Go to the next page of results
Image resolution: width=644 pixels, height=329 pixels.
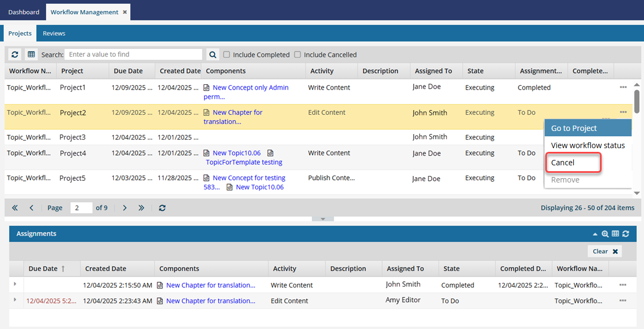[125, 208]
